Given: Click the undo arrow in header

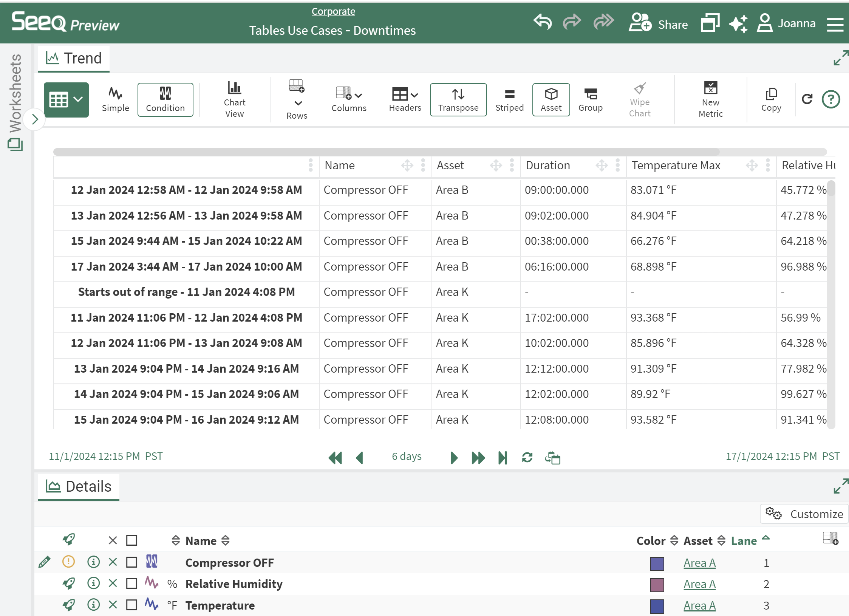Looking at the screenshot, I should click(543, 22).
